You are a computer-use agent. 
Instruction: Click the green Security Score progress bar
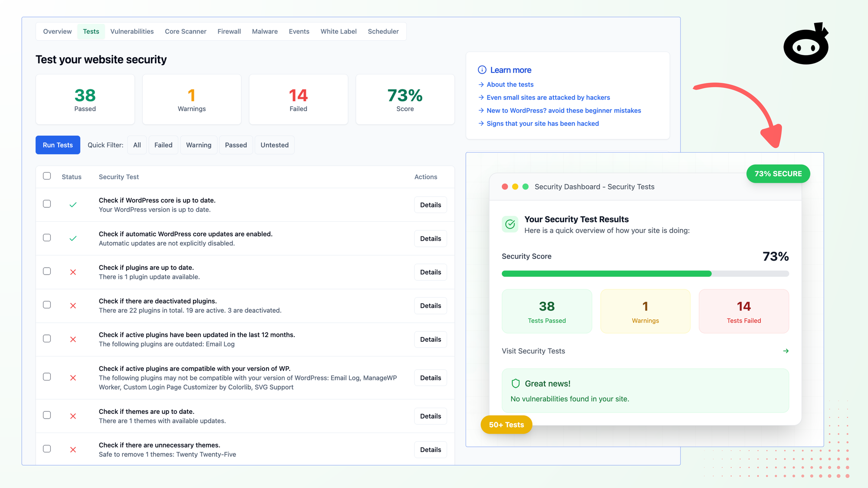coord(606,274)
